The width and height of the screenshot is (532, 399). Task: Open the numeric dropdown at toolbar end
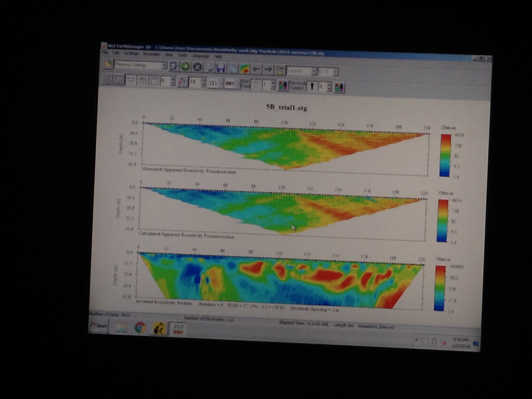(x=329, y=72)
